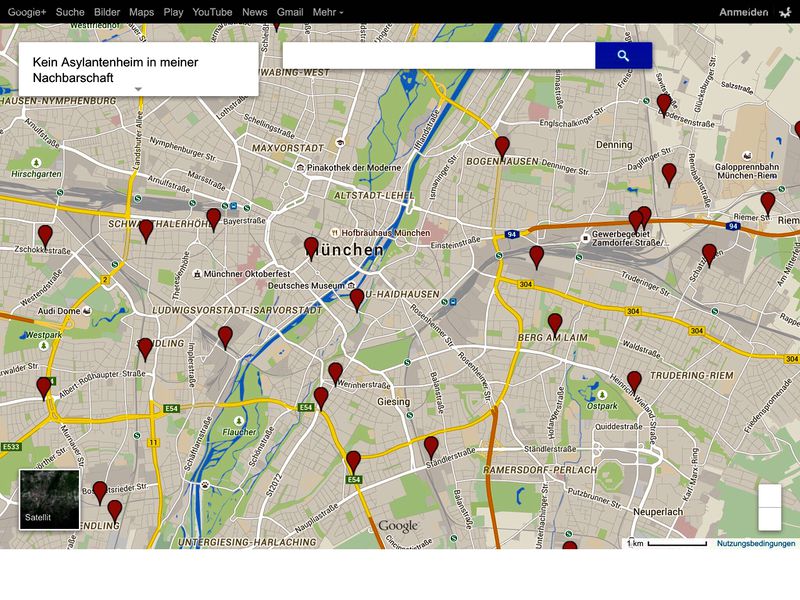Open the Maps menu item
This screenshot has height=600, width=800.
[x=142, y=10]
